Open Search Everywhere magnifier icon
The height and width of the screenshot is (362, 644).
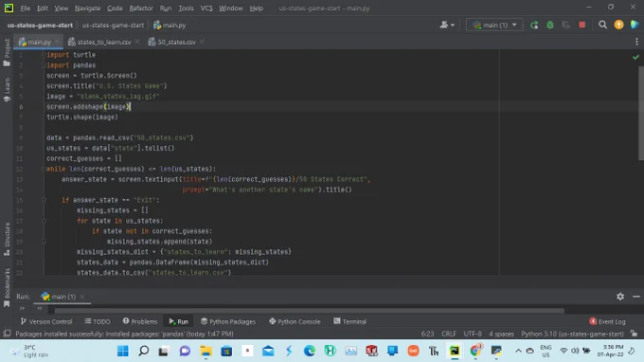[x=602, y=25]
